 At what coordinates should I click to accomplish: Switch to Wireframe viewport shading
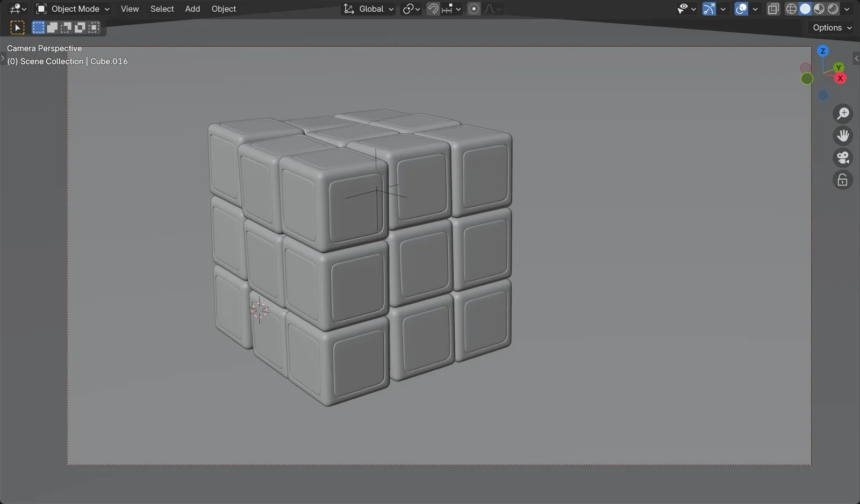(x=792, y=9)
